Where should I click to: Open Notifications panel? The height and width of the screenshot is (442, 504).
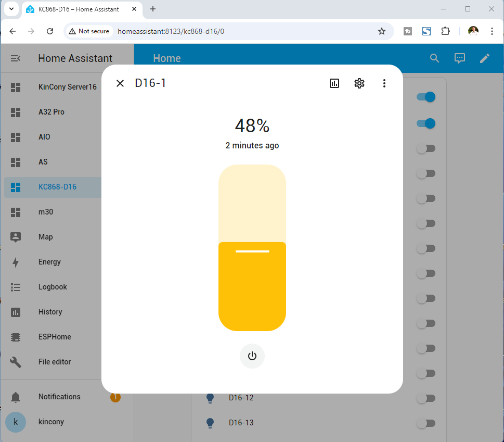[x=59, y=397]
